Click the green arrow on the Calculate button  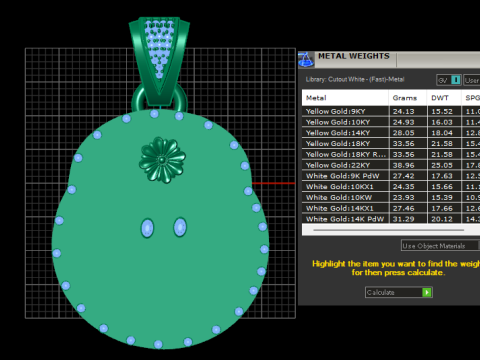[427, 292]
